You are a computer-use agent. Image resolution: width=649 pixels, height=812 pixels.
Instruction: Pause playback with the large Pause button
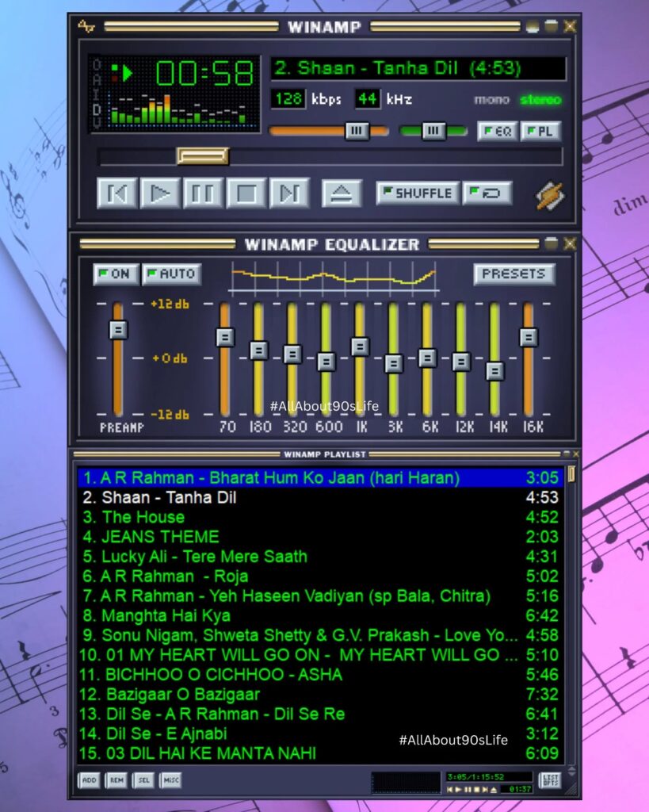[204, 193]
